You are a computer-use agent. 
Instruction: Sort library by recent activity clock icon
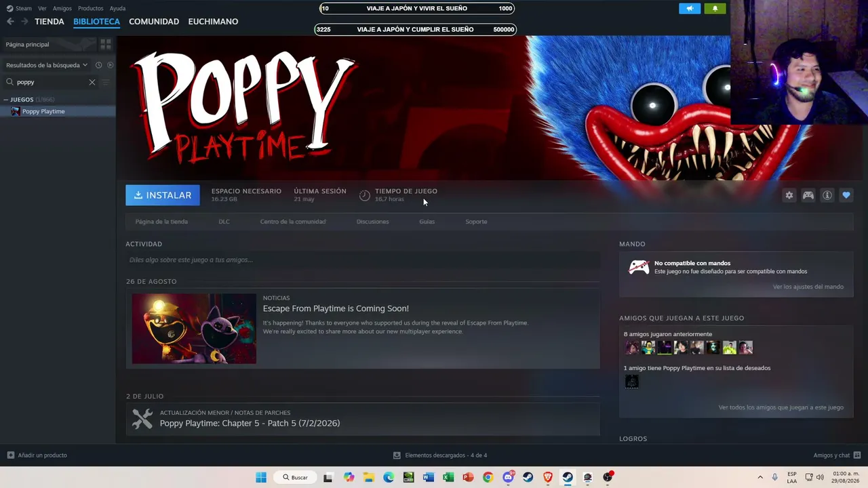(98, 65)
